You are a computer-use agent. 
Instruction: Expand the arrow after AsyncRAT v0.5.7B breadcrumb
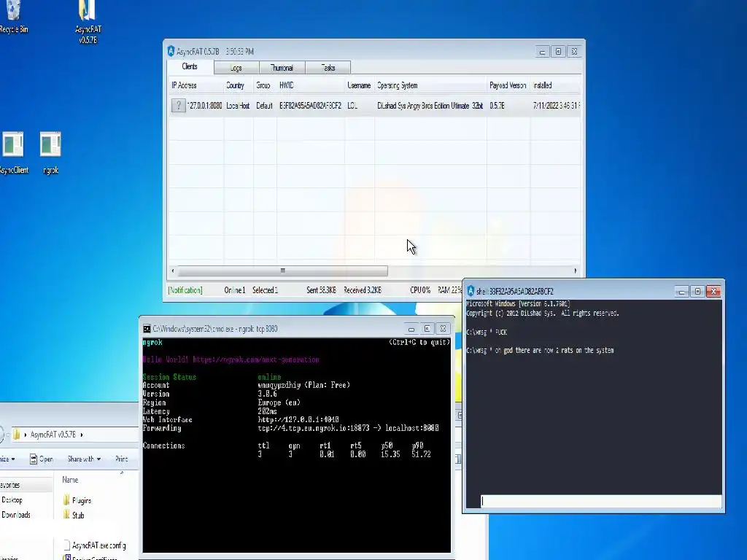(82, 435)
